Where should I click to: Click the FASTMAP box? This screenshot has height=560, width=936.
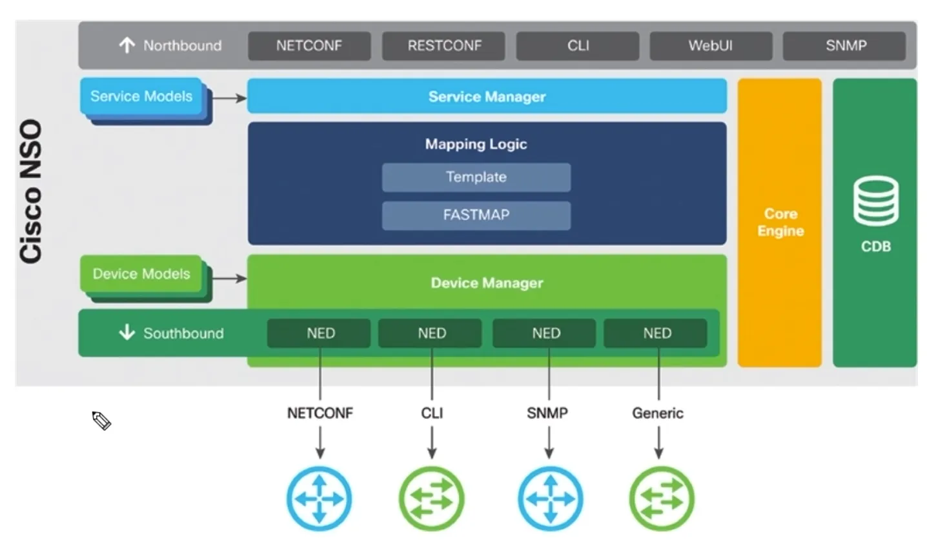click(476, 215)
